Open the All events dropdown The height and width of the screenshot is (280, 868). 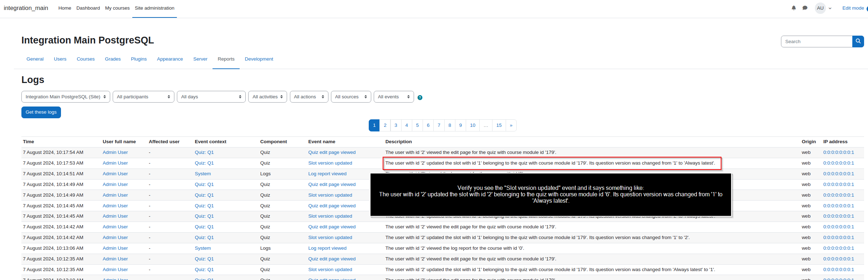point(394,97)
